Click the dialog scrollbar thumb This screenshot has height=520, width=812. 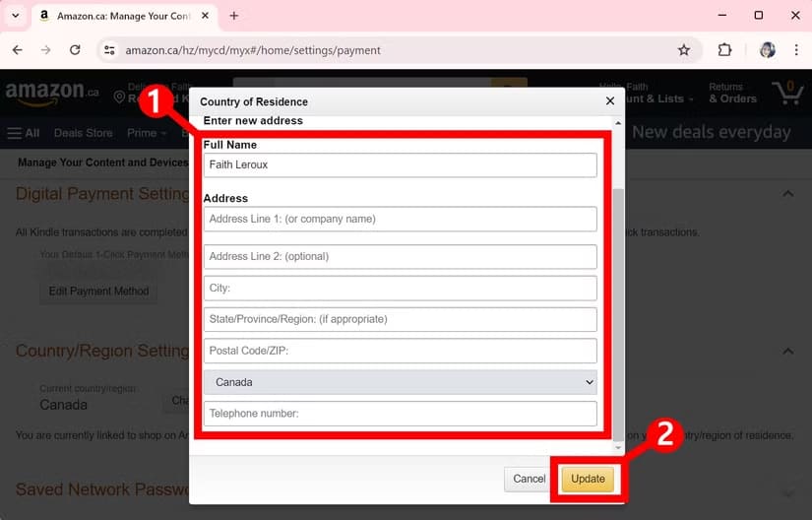pos(618,314)
